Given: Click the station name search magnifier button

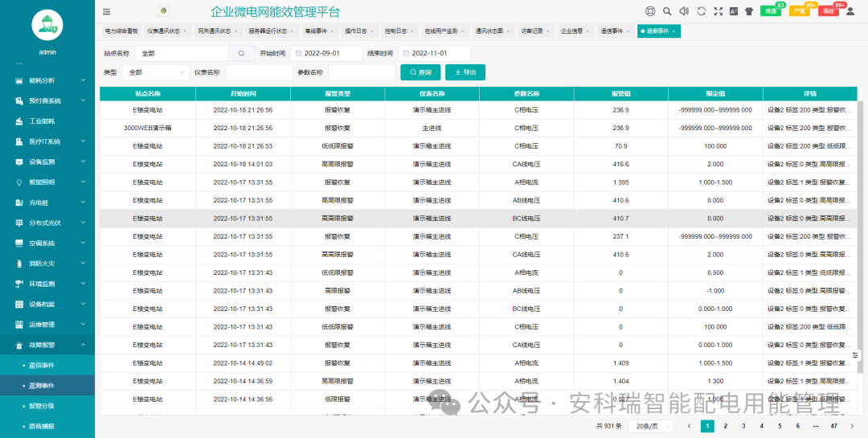Looking at the screenshot, I should [x=241, y=54].
